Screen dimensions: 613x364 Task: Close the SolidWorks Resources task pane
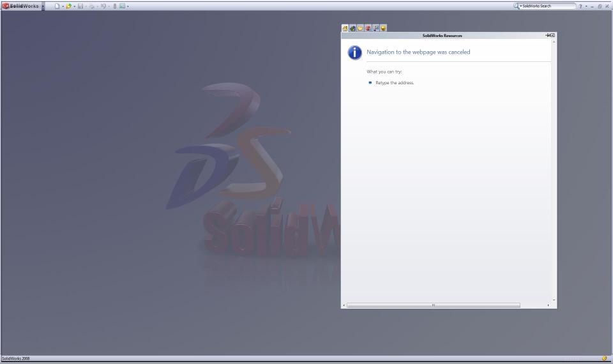coord(553,35)
